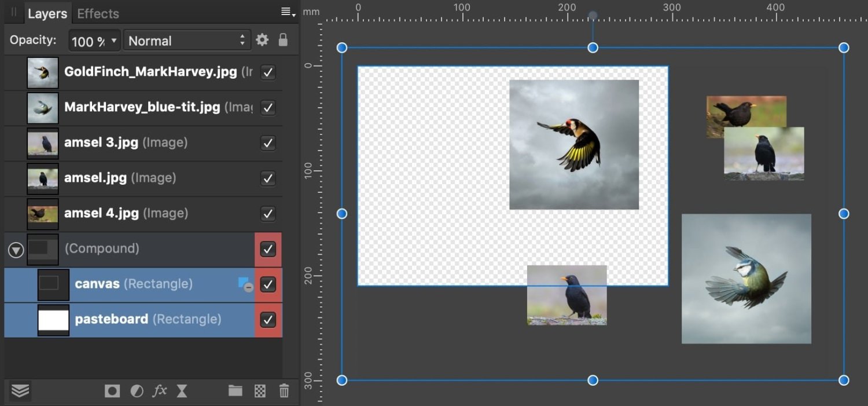Lock the selected layer

pyautogui.click(x=283, y=40)
